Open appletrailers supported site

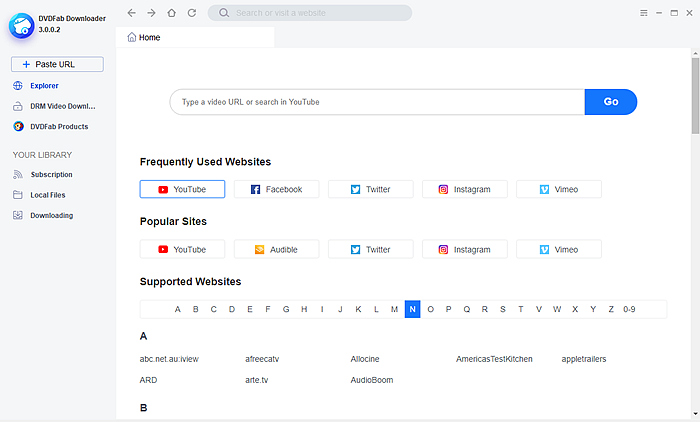(x=584, y=359)
